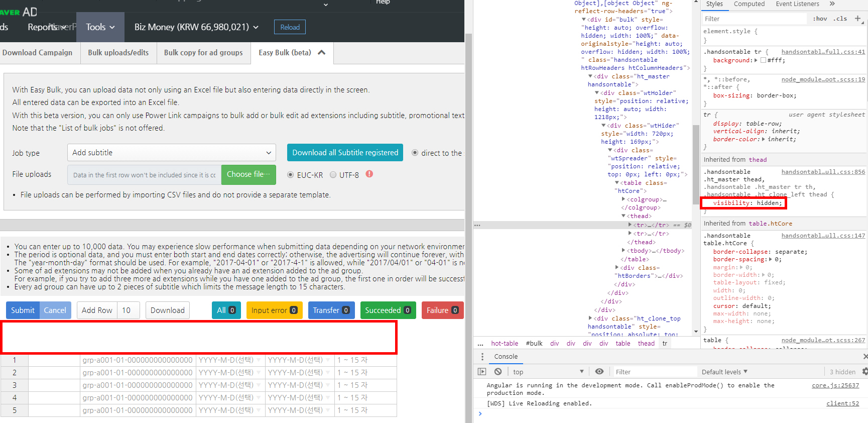Expand the tbody node in Elements tree
This screenshot has height=423, width=868.
click(x=624, y=251)
